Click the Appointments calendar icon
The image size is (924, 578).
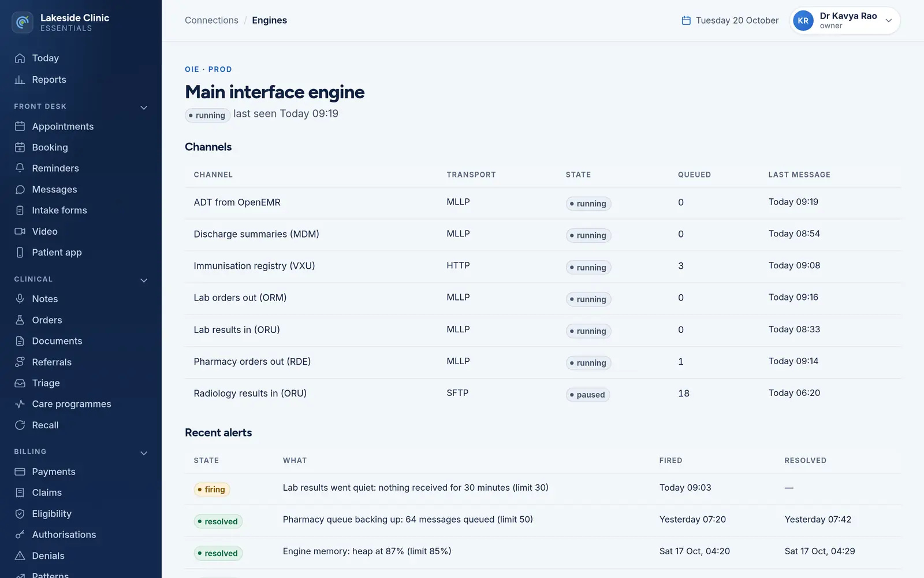(20, 127)
